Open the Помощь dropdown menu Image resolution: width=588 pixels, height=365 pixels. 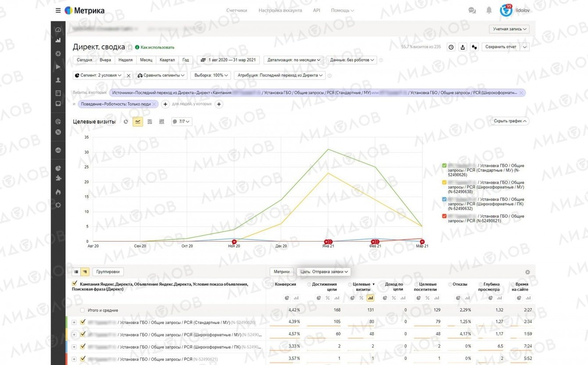pos(342,11)
